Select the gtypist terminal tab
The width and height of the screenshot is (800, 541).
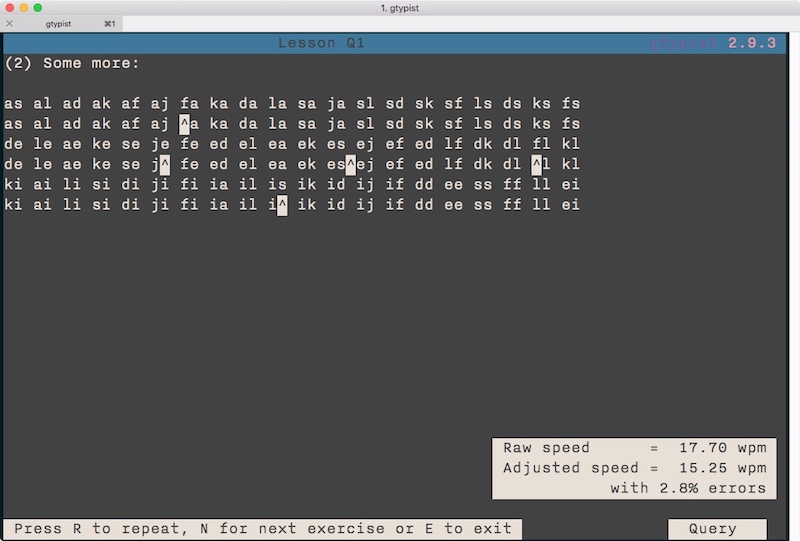coord(61,23)
